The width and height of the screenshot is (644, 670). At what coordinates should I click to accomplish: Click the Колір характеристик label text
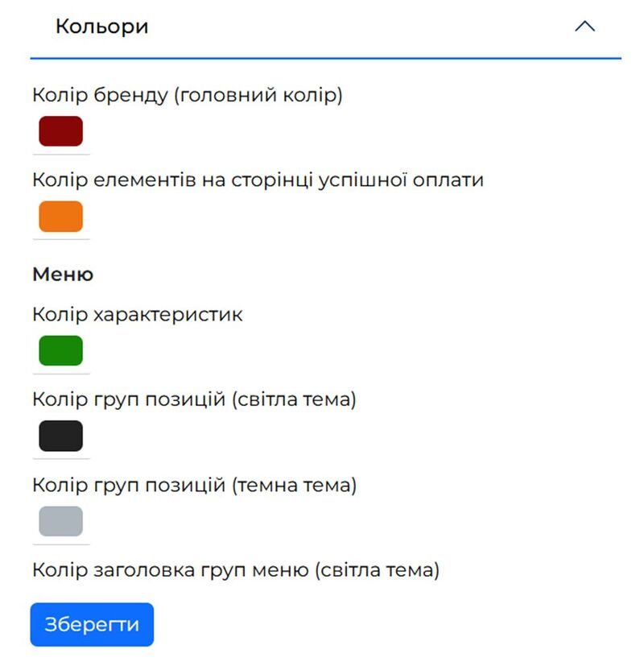(137, 314)
